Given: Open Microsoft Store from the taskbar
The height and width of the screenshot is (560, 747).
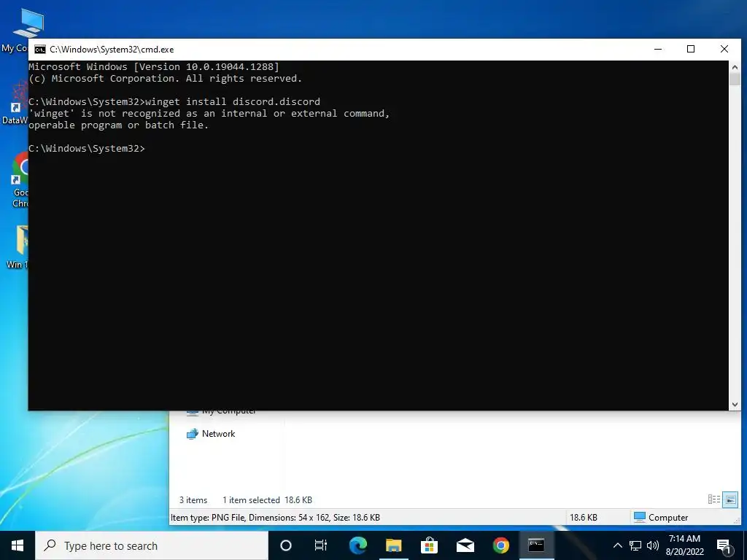Looking at the screenshot, I should pos(429,545).
